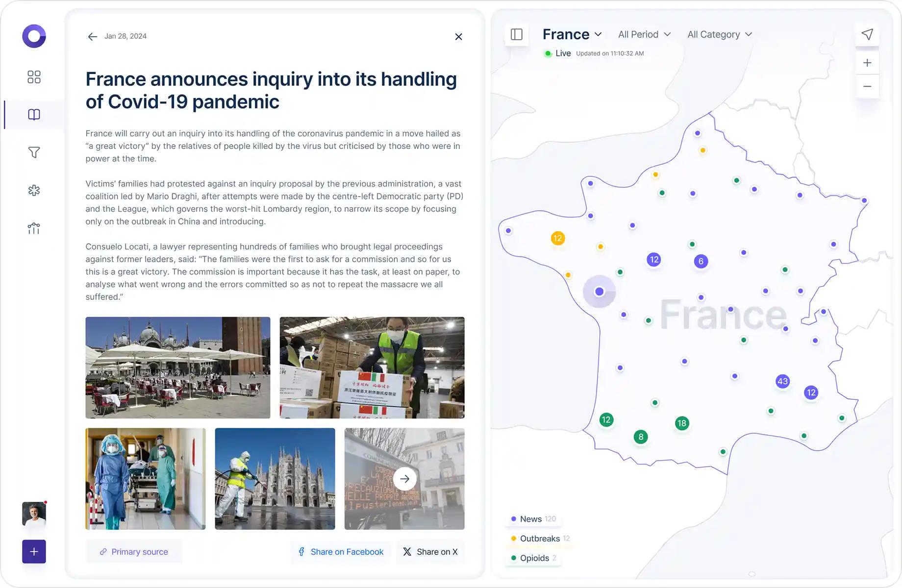
Task: Select the green cluster marker labeled 18
Action: (x=682, y=423)
